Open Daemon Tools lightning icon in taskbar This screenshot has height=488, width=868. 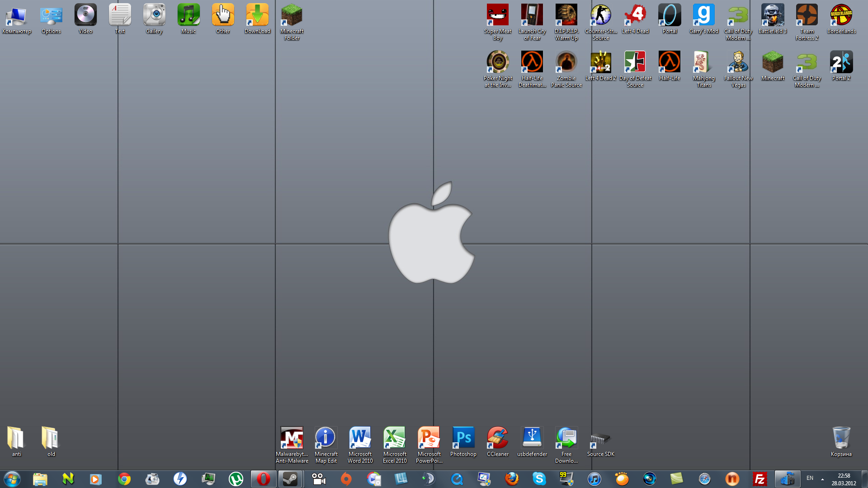click(180, 479)
